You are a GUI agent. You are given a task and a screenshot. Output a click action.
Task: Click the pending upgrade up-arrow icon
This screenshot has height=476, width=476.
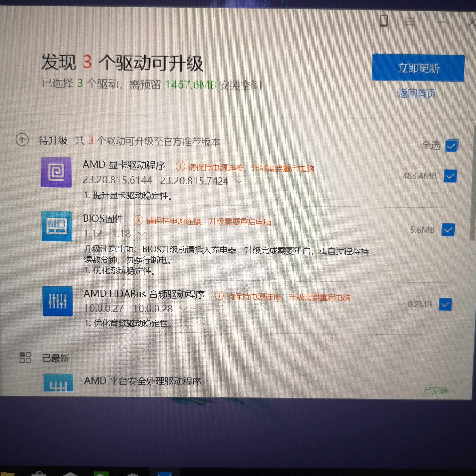click(22, 140)
